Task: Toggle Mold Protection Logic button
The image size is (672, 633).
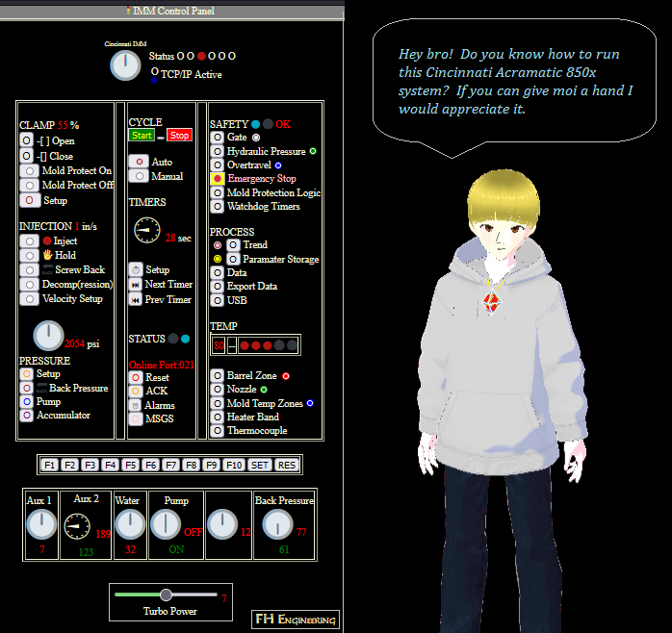Action: pyautogui.click(x=218, y=192)
